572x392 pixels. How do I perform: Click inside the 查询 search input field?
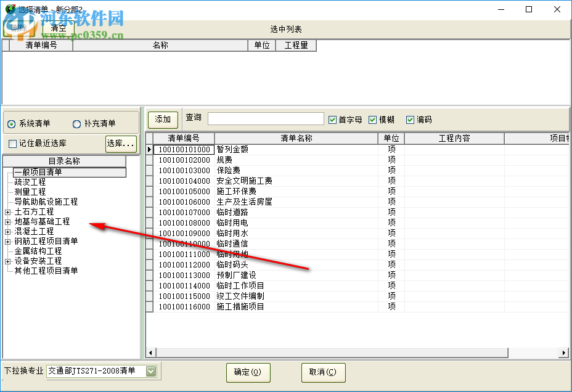265,118
